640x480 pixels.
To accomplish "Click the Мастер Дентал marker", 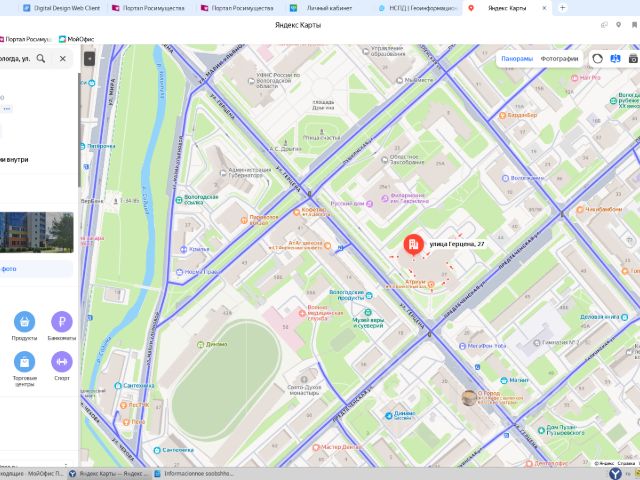I will 316,447.
